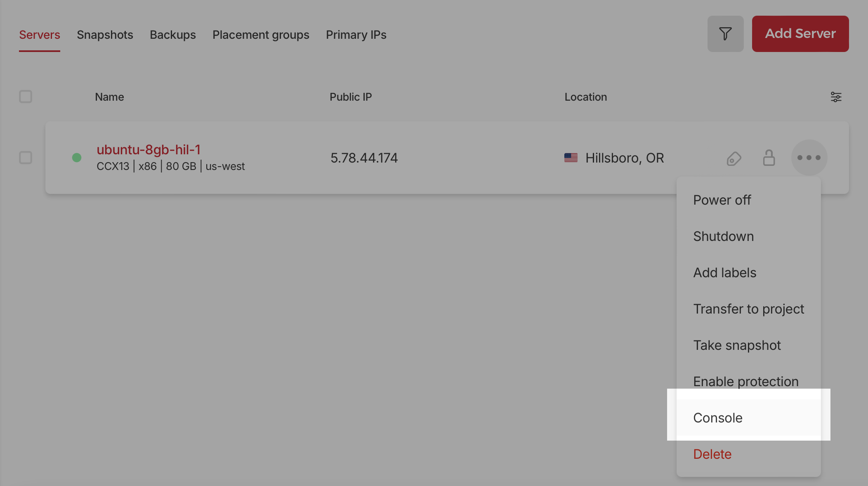868x486 pixels.
Task: Click the public IP 5.78.44.174
Action: coord(364,158)
